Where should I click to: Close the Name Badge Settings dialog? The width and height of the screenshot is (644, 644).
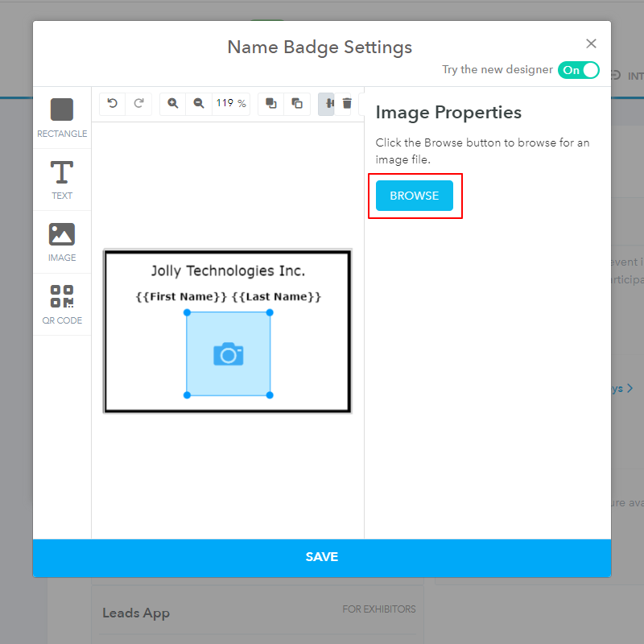[592, 43]
